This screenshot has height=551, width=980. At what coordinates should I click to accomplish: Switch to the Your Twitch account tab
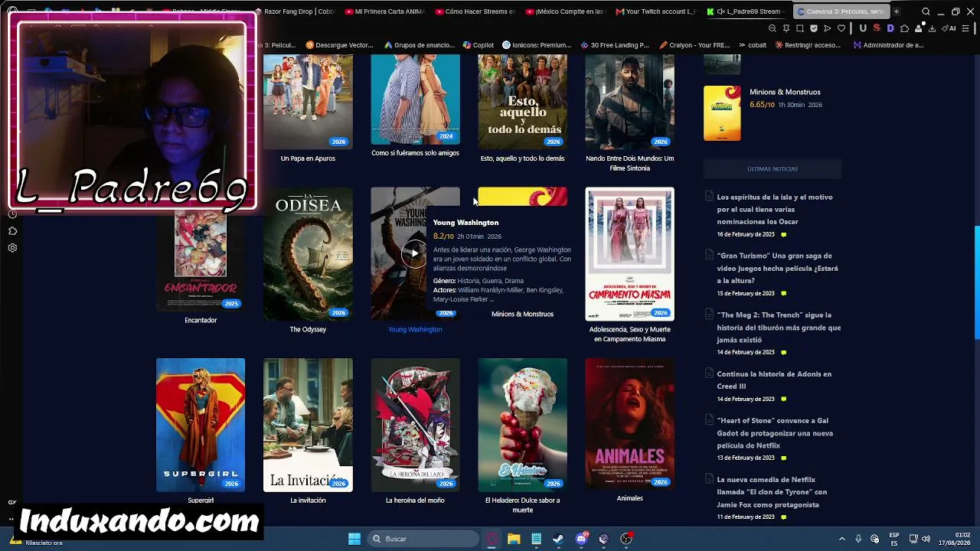[x=655, y=11]
